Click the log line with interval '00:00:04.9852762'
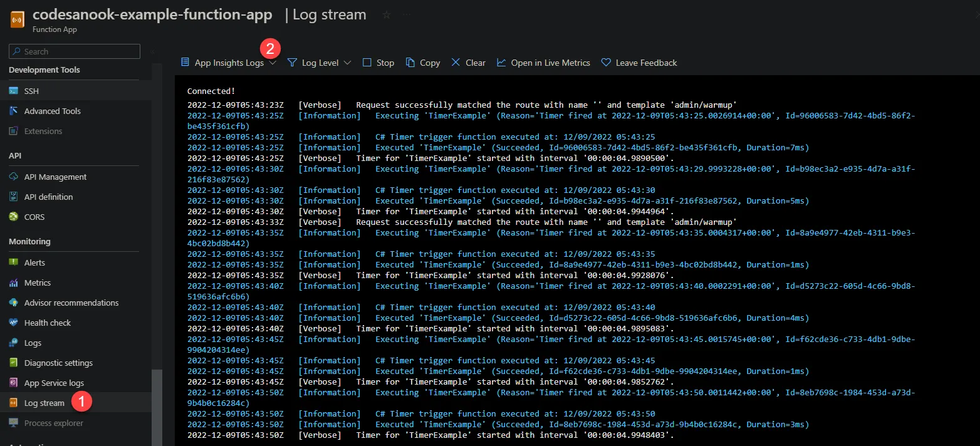Image resolution: width=980 pixels, height=446 pixels. [x=430, y=382]
